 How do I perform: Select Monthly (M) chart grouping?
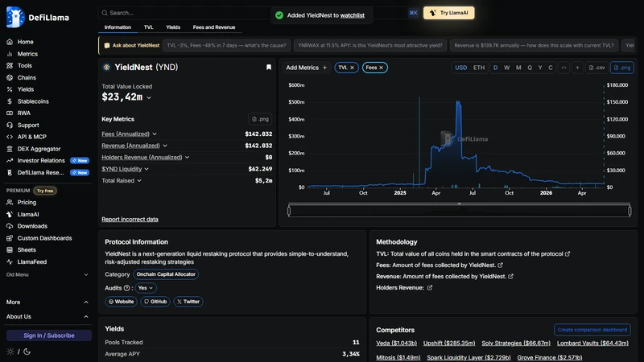(518, 68)
